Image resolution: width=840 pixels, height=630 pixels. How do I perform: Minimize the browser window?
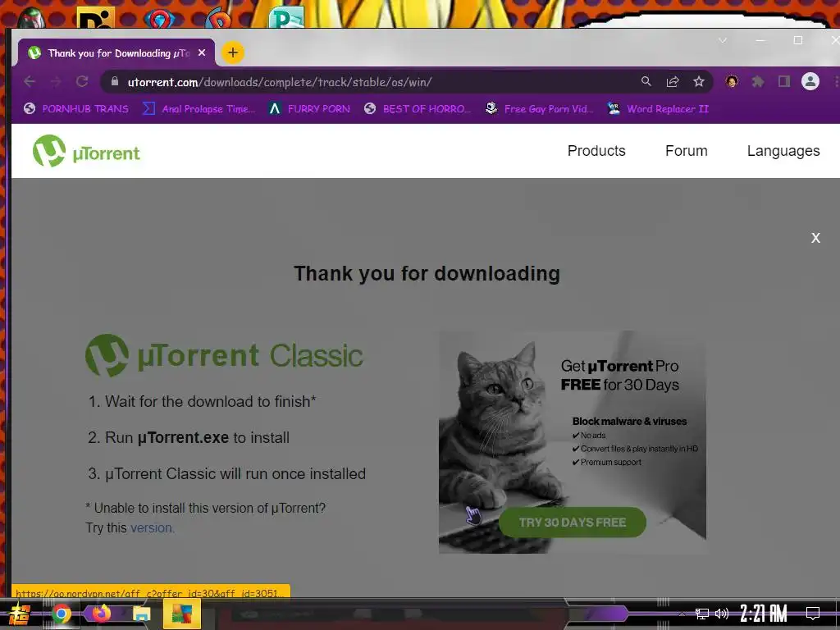tap(760, 41)
